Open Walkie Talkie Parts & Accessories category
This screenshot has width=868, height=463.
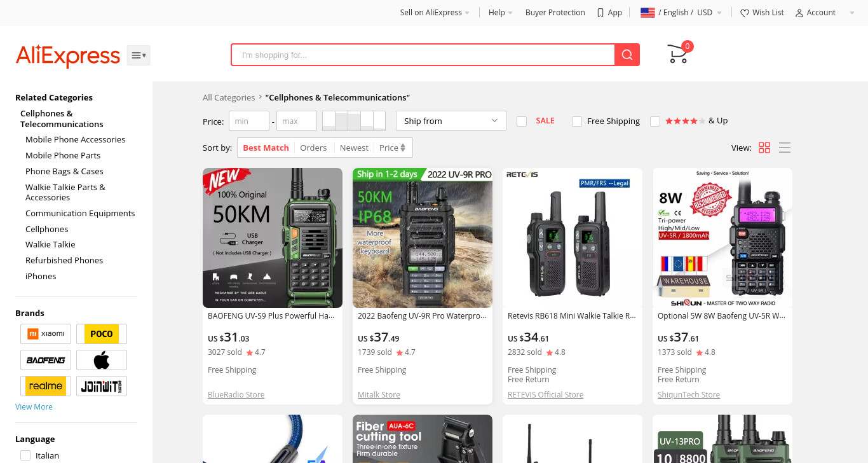click(x=65, y=192)
